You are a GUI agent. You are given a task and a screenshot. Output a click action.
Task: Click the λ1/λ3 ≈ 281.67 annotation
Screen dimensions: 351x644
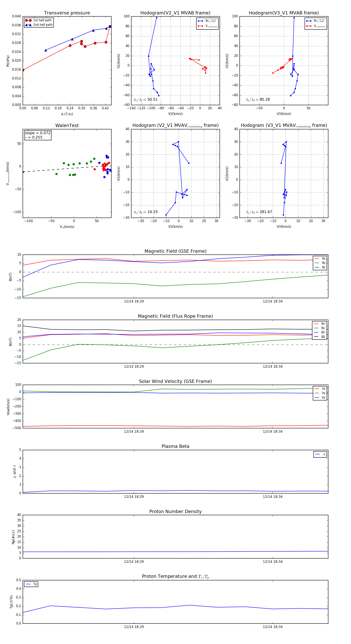click(x=259, y=212)
